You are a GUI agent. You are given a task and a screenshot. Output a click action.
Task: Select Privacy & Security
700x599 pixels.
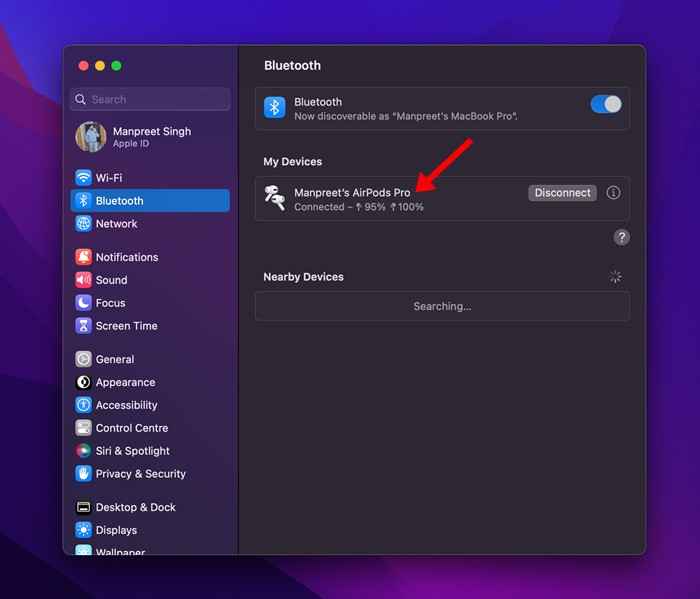click(x=150, y=474)
